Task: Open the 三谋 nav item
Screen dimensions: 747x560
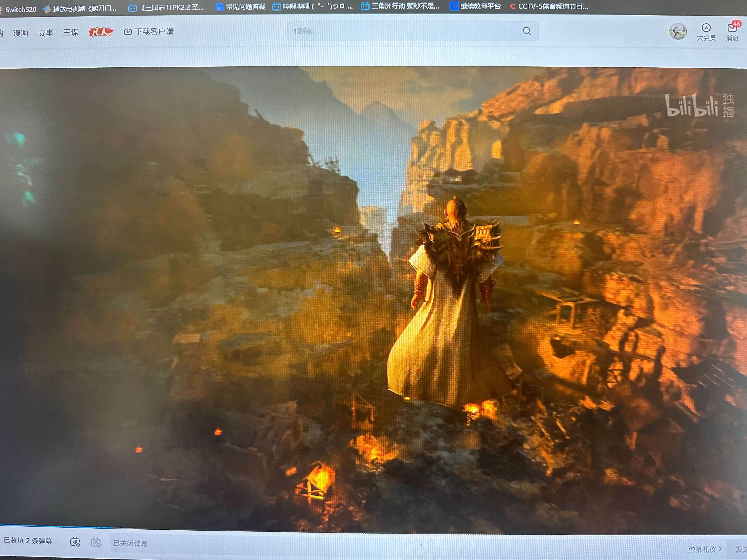Action: point(71,32)
